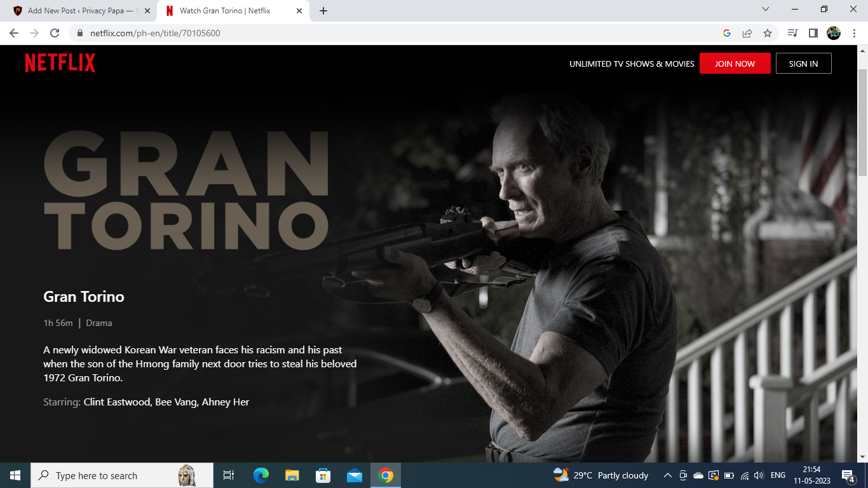Close the Privacy Papa tab
The width and height of the screenshot is (868, 488).
(x=148, y=11)
